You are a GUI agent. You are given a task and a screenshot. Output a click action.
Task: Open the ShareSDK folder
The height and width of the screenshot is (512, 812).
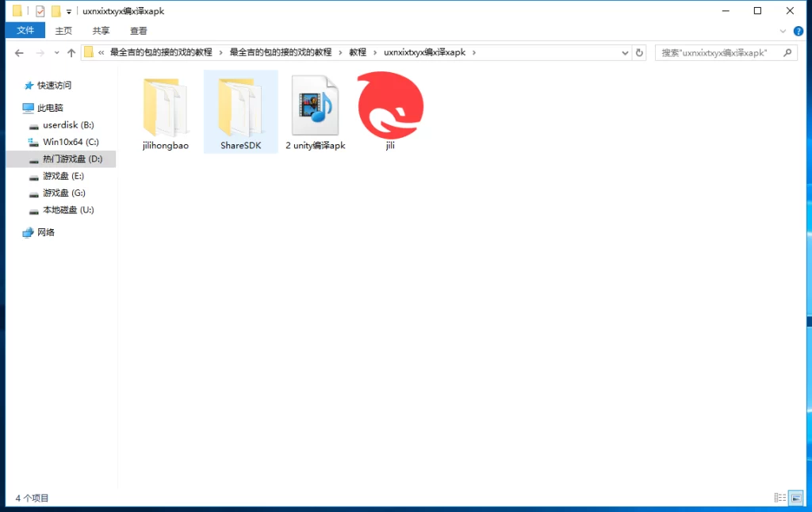[240, 107]
